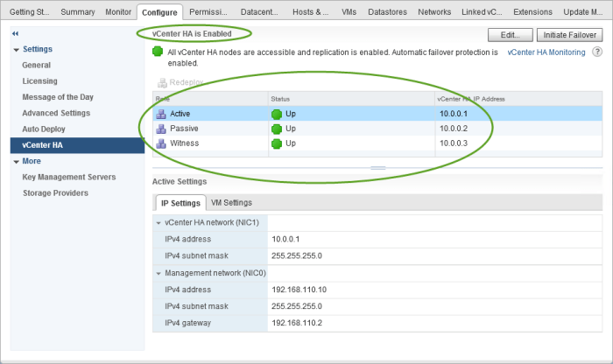Select the Active role text

pos(180,114)
